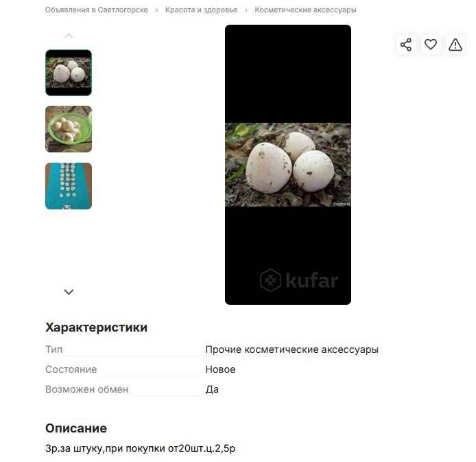Click the Характеристики heading

[96, 327]
